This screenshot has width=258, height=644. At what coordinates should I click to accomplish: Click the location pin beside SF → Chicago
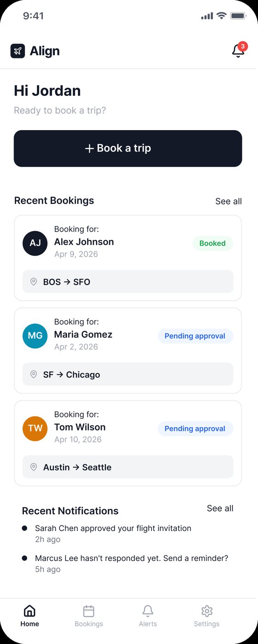click(x=33, y=375)
